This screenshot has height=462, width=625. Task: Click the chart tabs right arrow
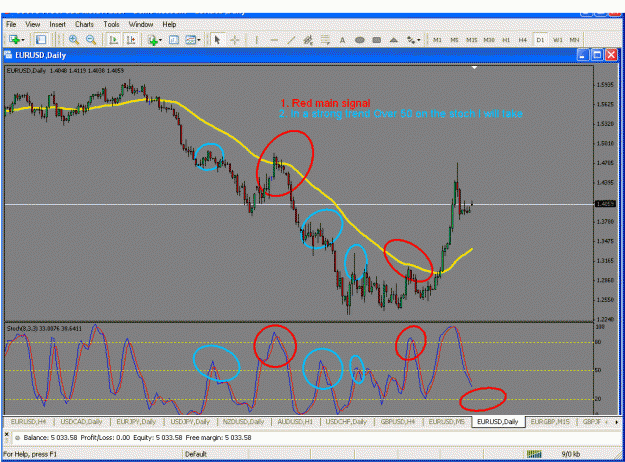(x=617, y=422)
